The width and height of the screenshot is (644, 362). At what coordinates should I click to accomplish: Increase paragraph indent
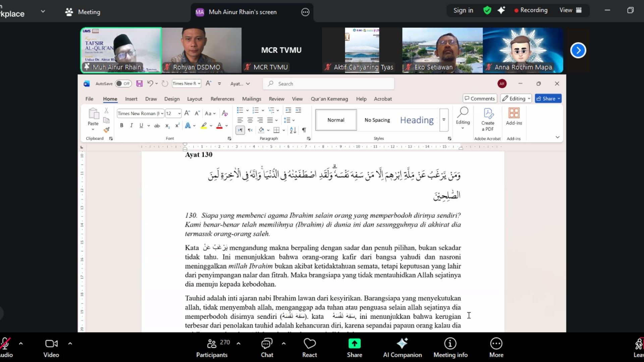pyautogui.click(x=298, y=110)
